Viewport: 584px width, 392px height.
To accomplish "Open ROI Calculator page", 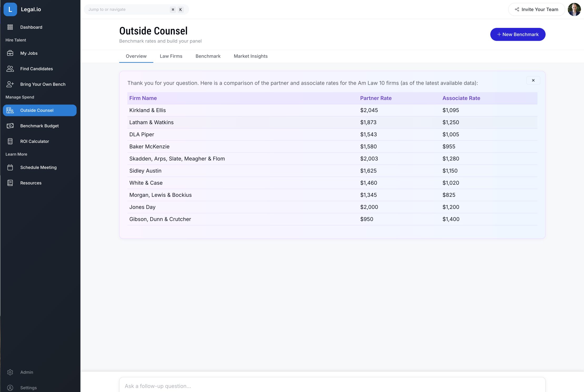I will click(40, 141).
